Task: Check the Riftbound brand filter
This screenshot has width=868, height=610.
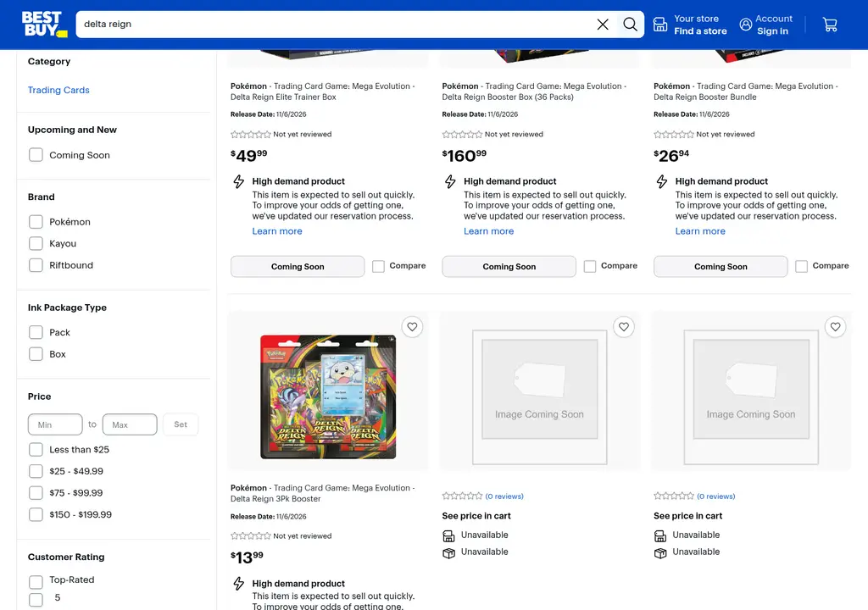Action: 36,265
